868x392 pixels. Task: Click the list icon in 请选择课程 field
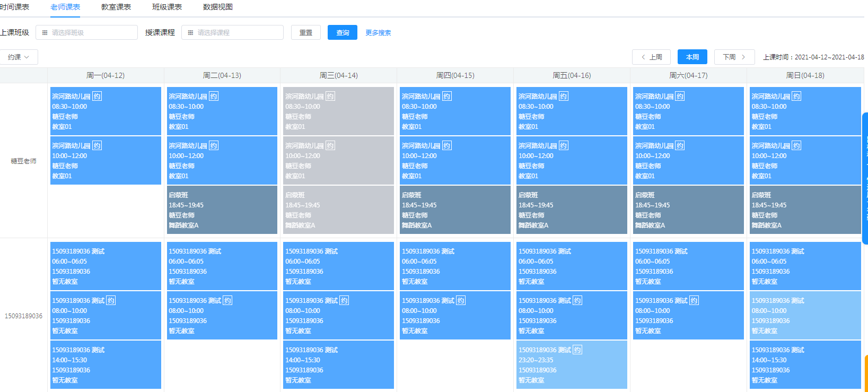pos(190,33)
